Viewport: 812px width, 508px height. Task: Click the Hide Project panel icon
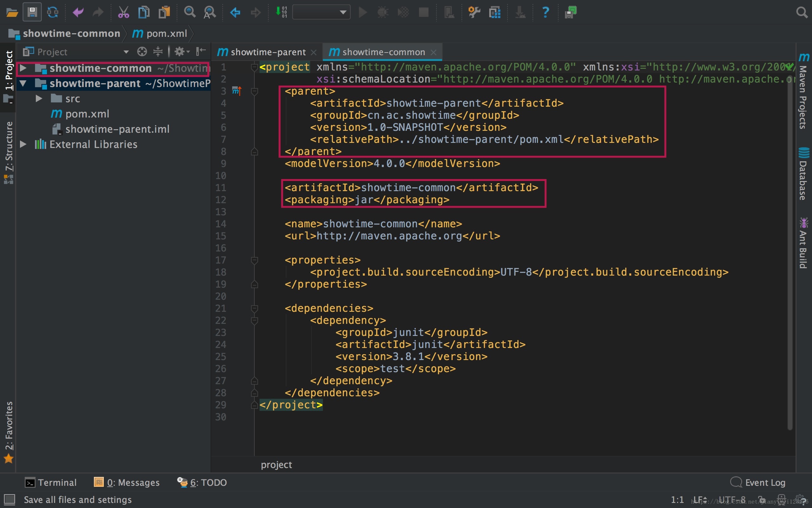[x=201, y=51]
